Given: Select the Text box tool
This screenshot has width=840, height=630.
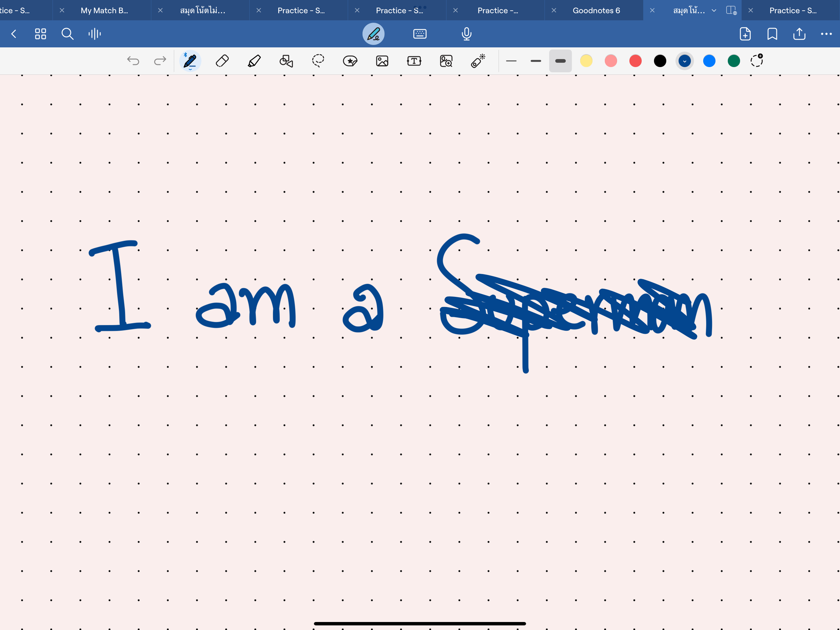Looking at the screenshot, I should point(414,61).
